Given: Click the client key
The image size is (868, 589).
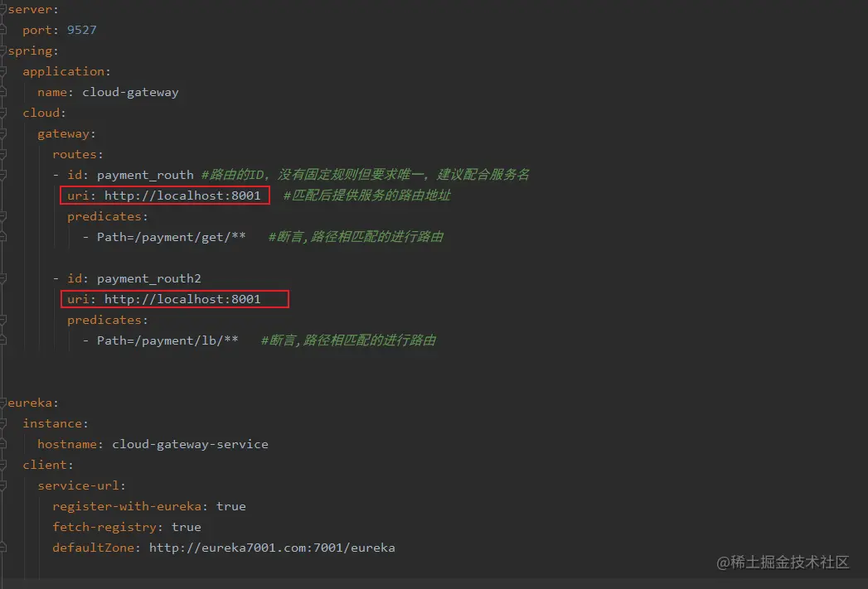Looking at the screenshot, I should pyautogui.click(x=45, y=465).
